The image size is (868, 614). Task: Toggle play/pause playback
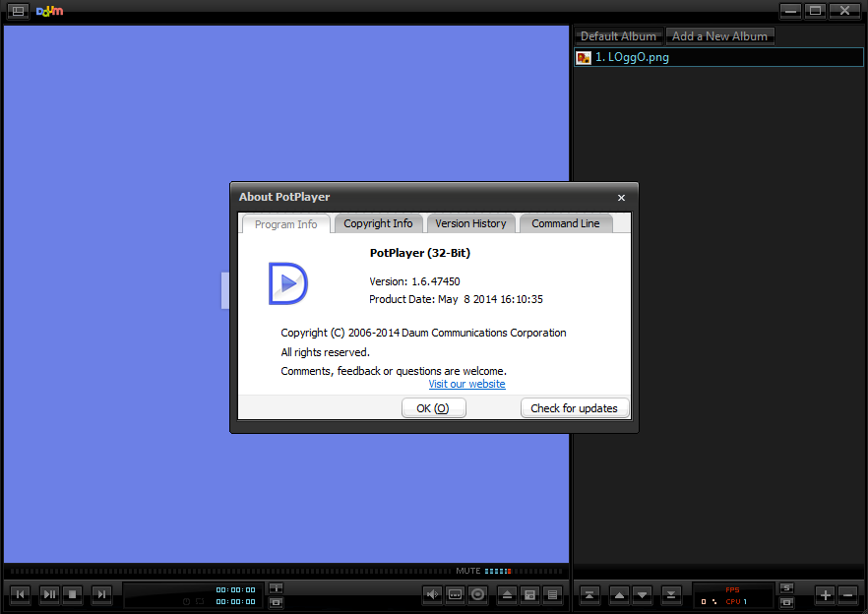[49, 594]
